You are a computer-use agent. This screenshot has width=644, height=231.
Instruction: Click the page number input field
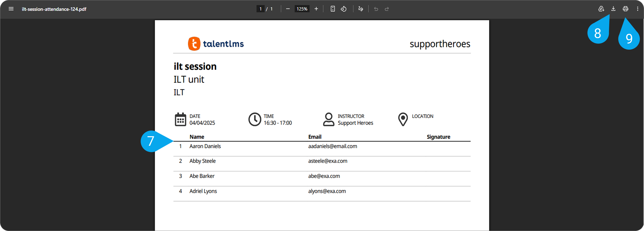[261, 9]
